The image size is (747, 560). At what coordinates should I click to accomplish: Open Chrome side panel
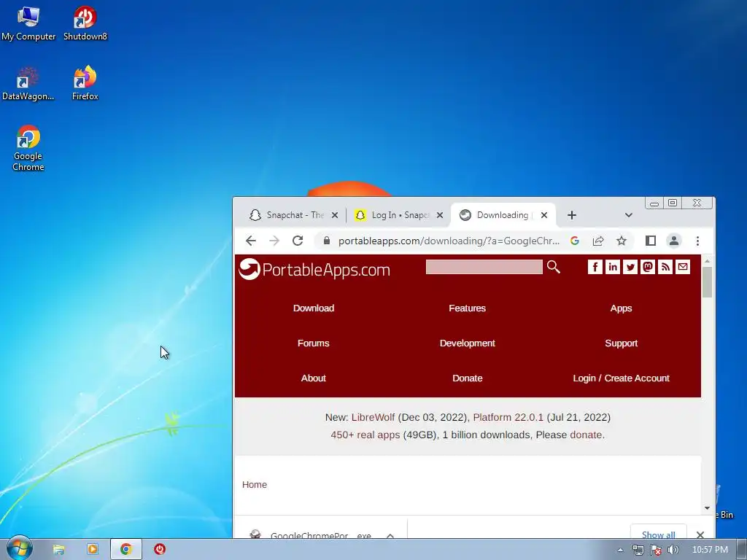[x=650, y=241]
